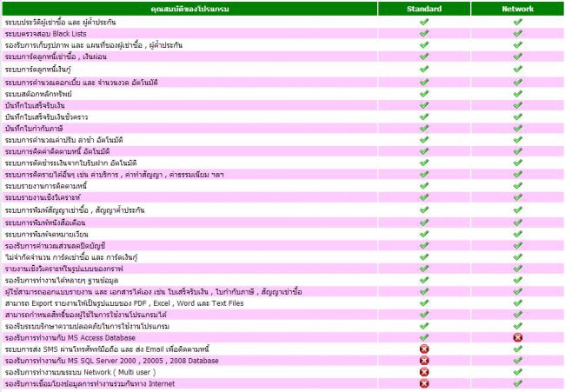Select the row text 'ระบบการ์ดลูกหนี้เช่าซื้อ , เงินผ่อน'
565x392 pixels.
(56, 56)
